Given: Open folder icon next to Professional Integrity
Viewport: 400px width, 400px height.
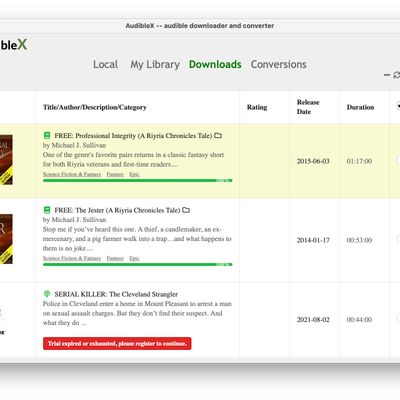Looking at the screenshot, I should point(218,135).
